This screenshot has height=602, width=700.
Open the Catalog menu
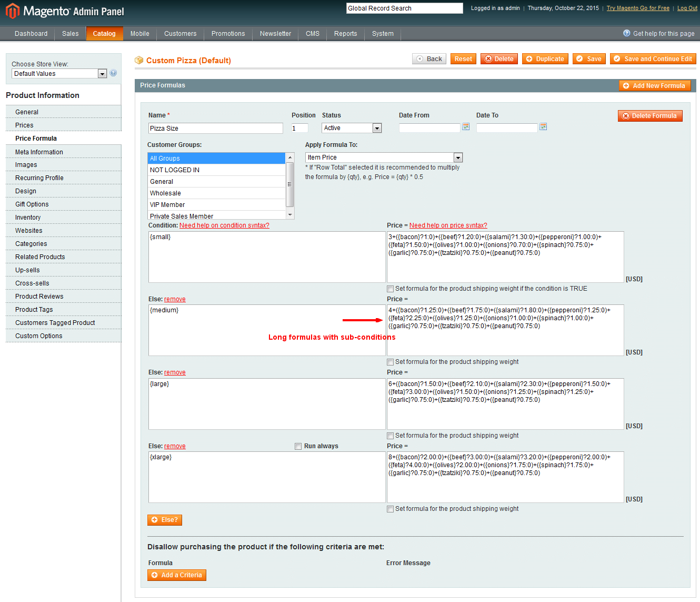click(x=104, y=34)
